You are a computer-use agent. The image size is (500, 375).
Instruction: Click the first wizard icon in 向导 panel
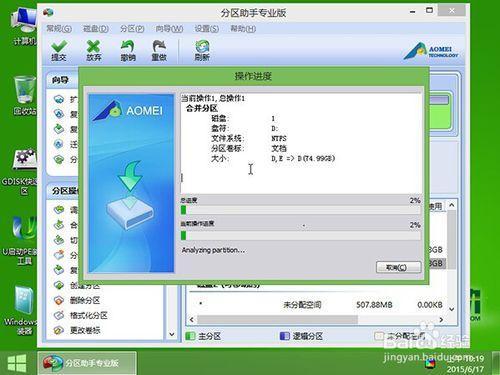tap(59, 99)
